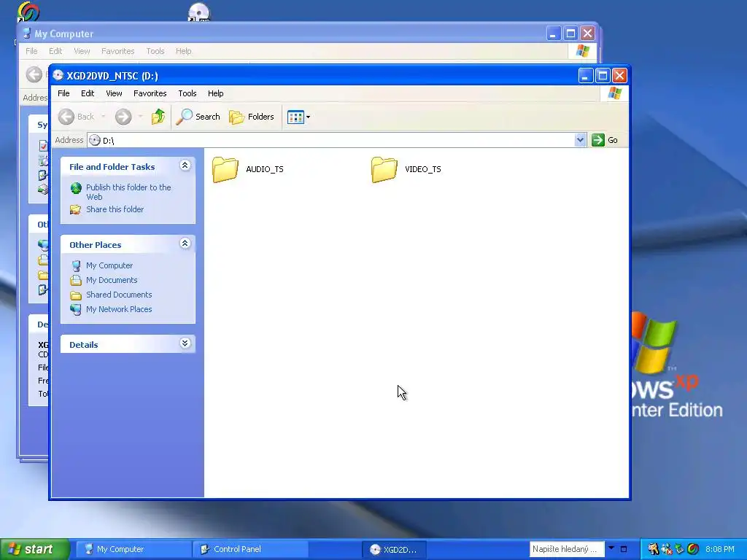Screen dimensions: 747x560
Task: Click the disc icon in the D: title bar
Action: pos(58,75)
